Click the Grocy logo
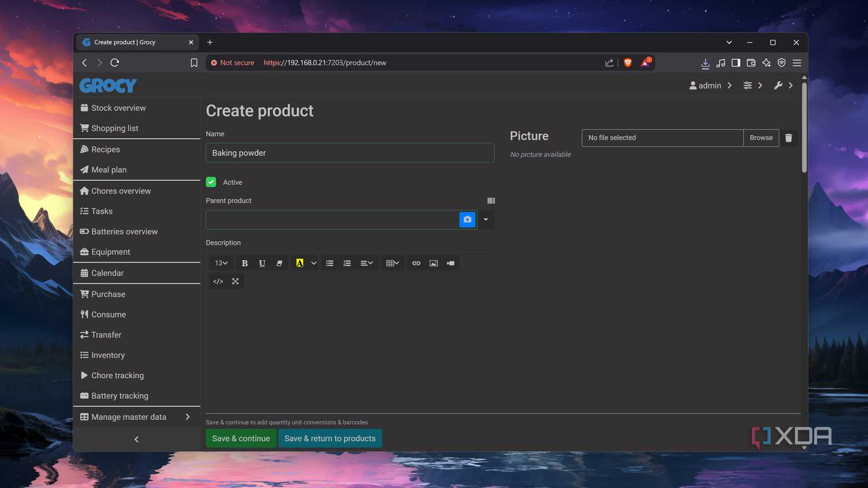Image resolution: width=868 pixels, height=488 pixels. pyautogui.click(x=108, y=86)
